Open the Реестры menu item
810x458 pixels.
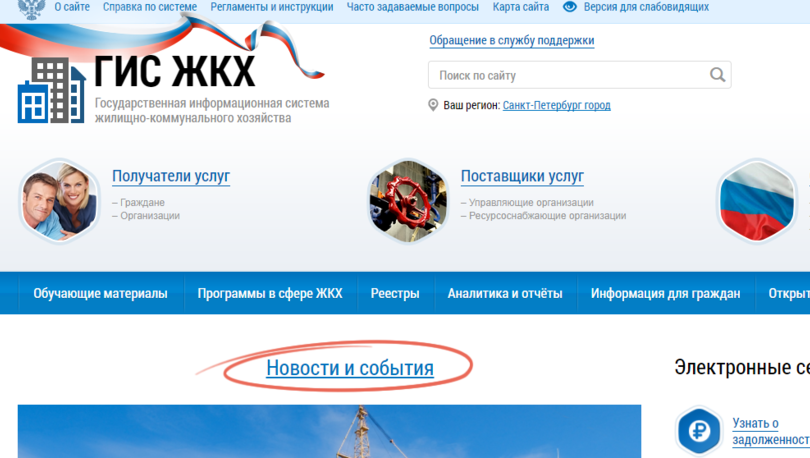395,293
